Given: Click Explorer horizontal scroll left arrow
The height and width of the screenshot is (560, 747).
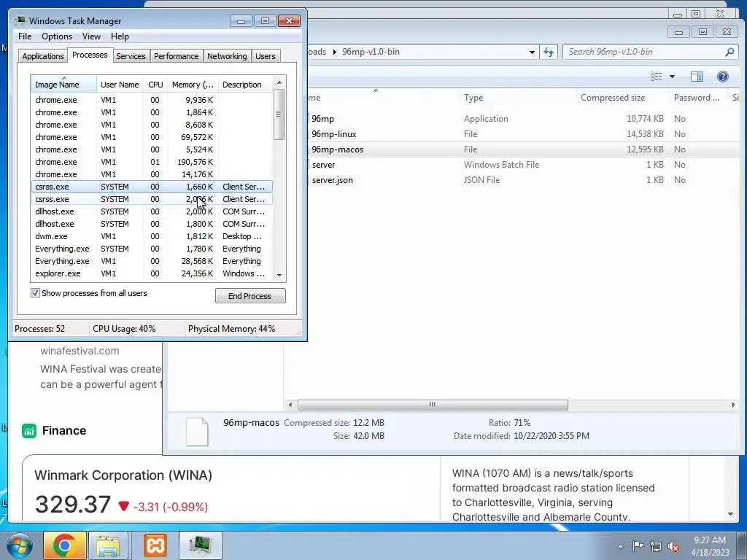Looking at the screenshot, I should point(290,405).
